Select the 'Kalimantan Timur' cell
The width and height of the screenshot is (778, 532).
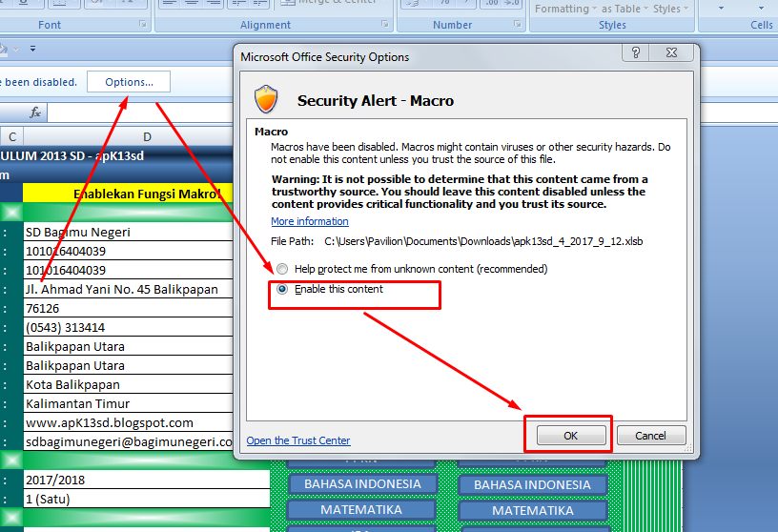tap(128, 403)
